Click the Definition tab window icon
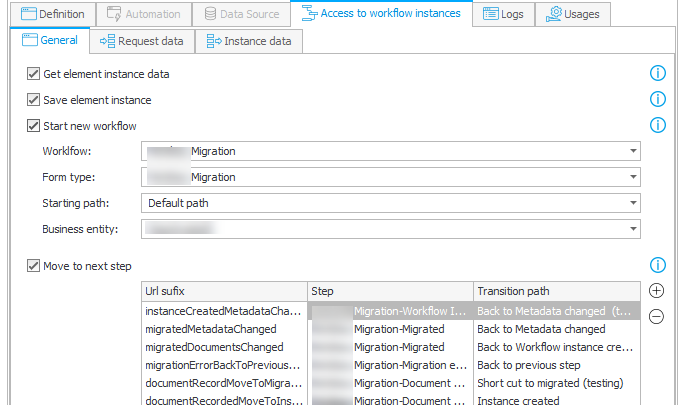The height and width of the screenshot is (405, 678). coord(29,14)
